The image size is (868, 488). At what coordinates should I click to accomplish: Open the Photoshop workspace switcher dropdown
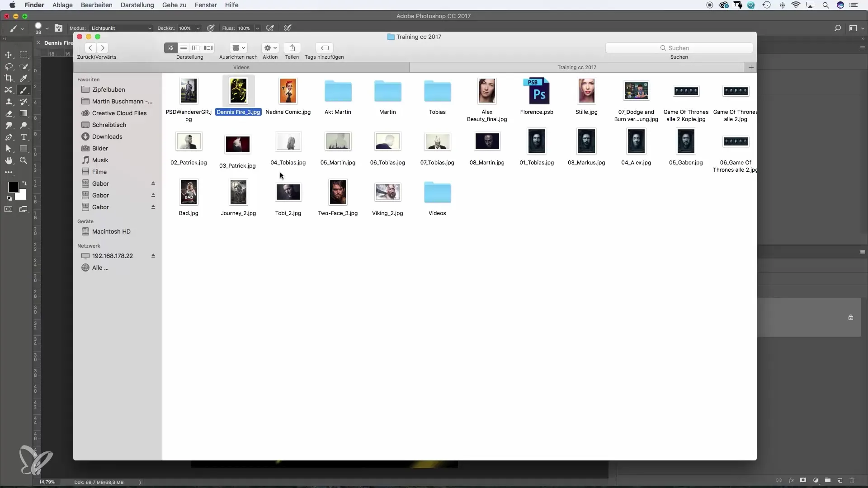click(x=857, y=28)
